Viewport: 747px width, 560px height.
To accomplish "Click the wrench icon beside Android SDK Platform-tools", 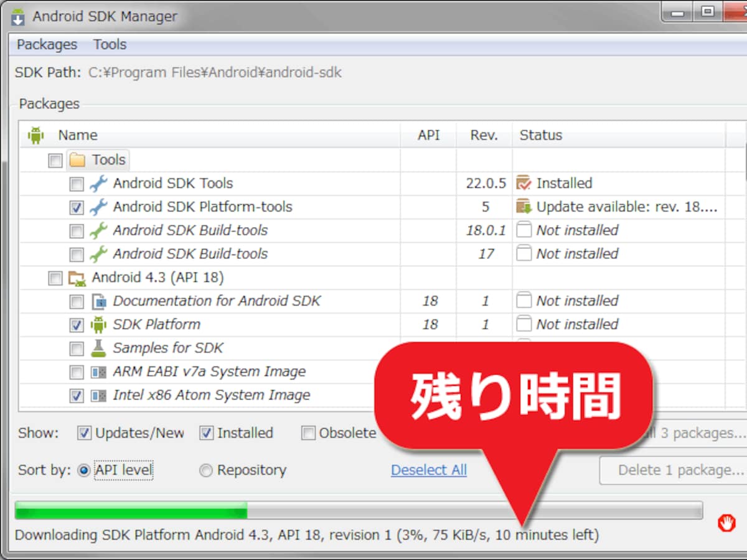I will coord(98,207).
